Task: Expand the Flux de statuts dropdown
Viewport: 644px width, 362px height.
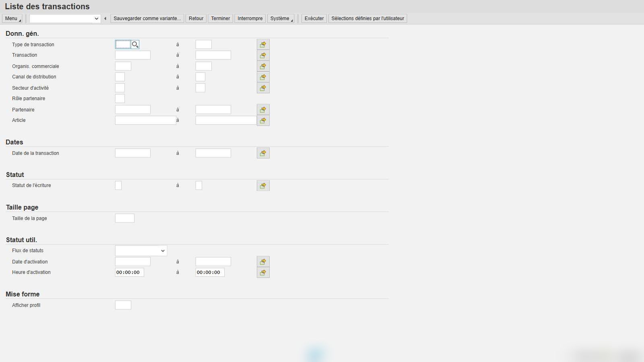Action: [x=163, y=251]
